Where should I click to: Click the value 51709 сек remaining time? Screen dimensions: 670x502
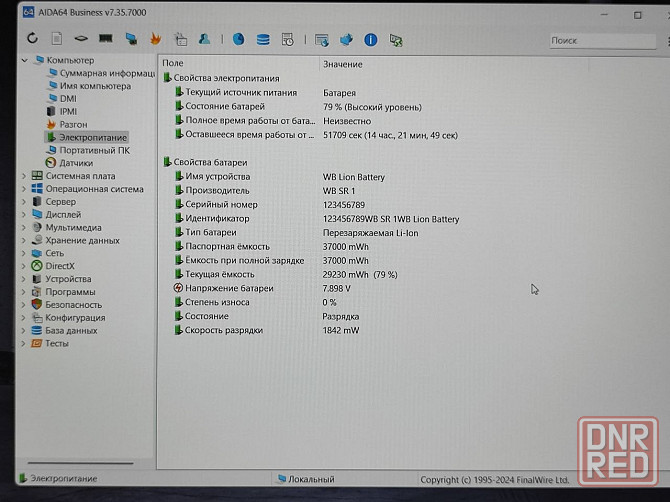(390, 135)
